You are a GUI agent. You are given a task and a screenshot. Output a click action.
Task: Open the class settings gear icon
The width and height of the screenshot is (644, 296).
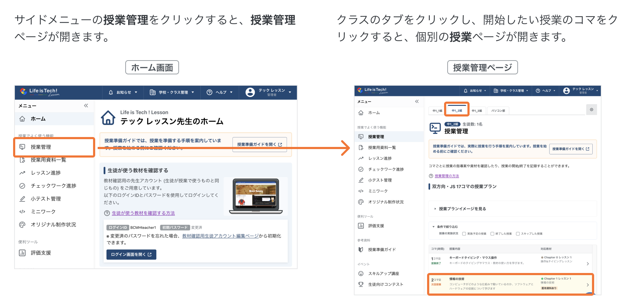coord(591,110)
